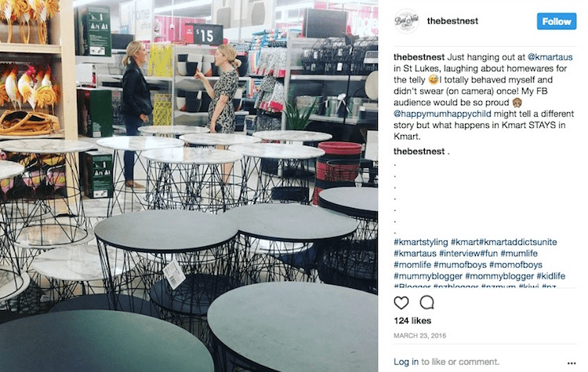588x372 pixels.
Task: Open the #kmartstyling hashtag
Action: pyautogui.click(x=421, y=243)
